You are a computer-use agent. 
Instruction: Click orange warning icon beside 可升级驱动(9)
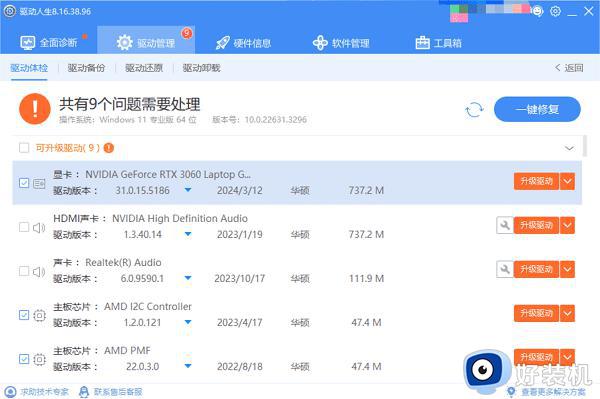coord(109,148)
